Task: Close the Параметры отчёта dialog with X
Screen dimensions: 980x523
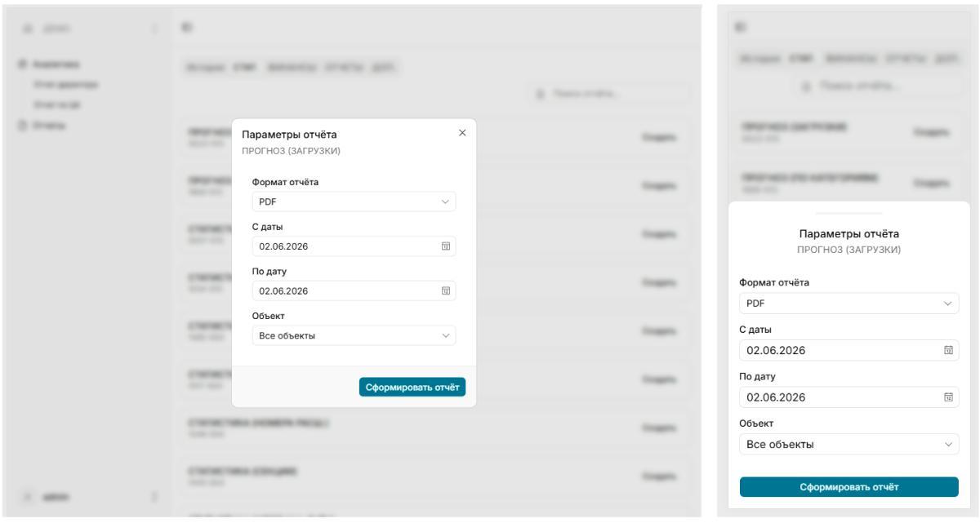Action: (x=462, y=132)
